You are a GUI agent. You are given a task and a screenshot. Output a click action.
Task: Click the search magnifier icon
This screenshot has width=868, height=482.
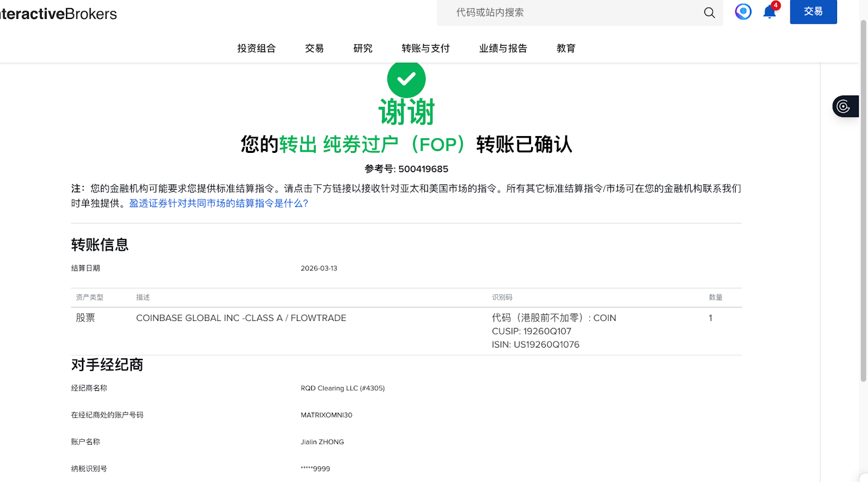point(709,12)
